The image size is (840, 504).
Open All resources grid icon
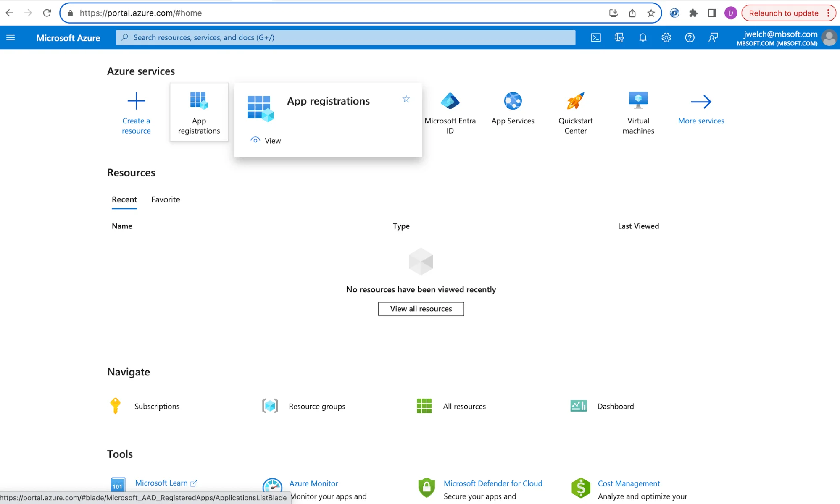424,406
